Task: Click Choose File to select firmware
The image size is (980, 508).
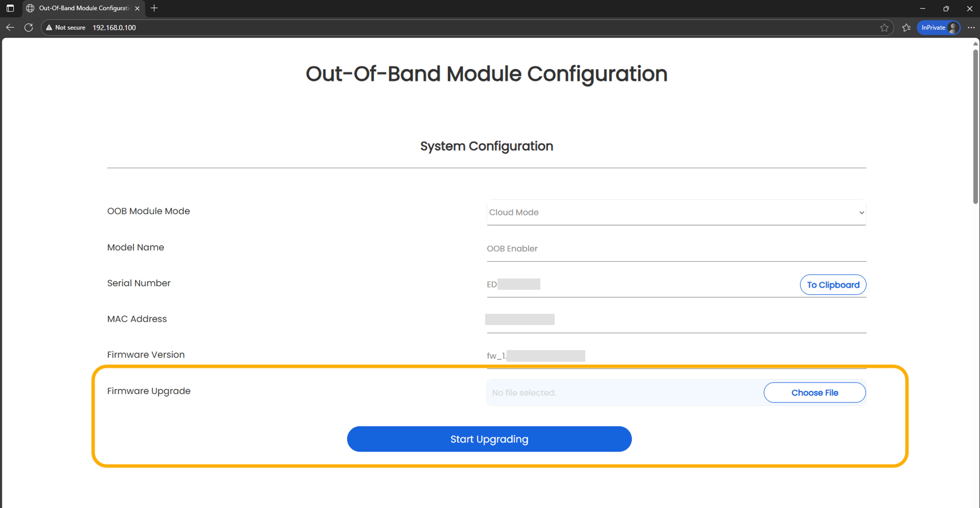Action: point(814,392)
